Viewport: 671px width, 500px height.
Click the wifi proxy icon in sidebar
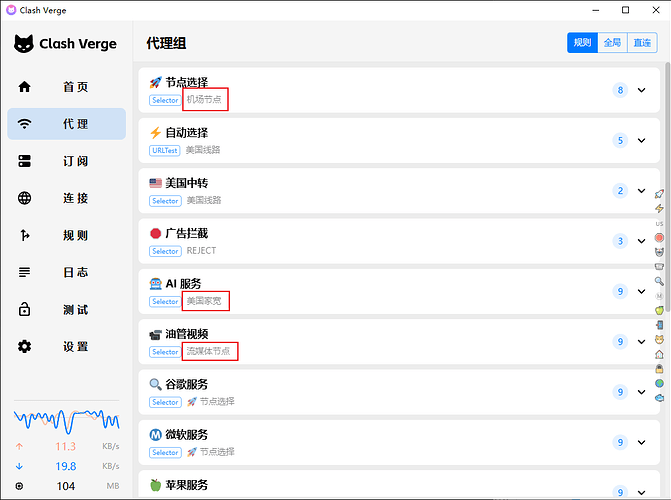24,124
